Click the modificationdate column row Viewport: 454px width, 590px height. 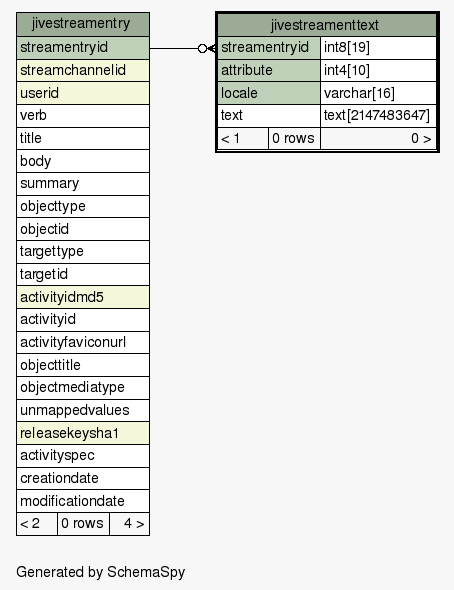click(83, 501)
